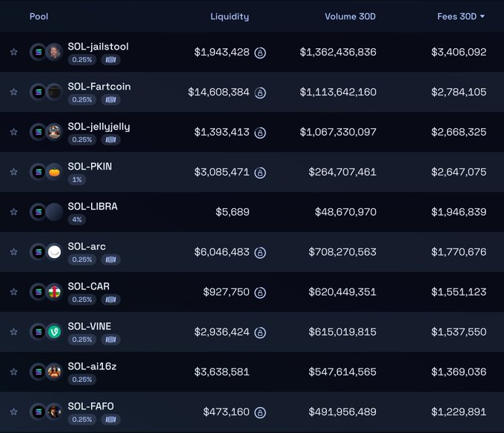
Task: Click the striped badge icon under SOL-Fartcoin
Action: 110,99
